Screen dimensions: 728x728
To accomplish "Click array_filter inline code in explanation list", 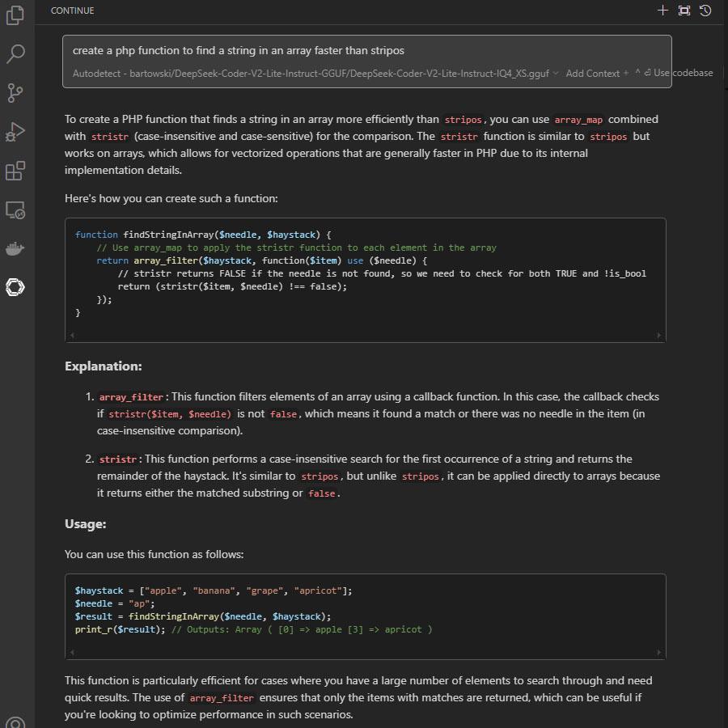I will click(131, 397).
